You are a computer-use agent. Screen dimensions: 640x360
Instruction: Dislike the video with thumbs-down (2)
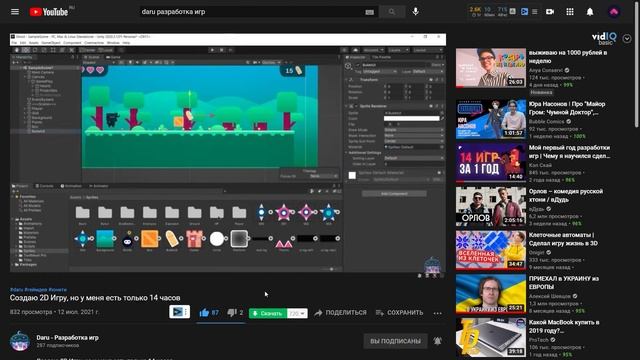pos(235,313)
